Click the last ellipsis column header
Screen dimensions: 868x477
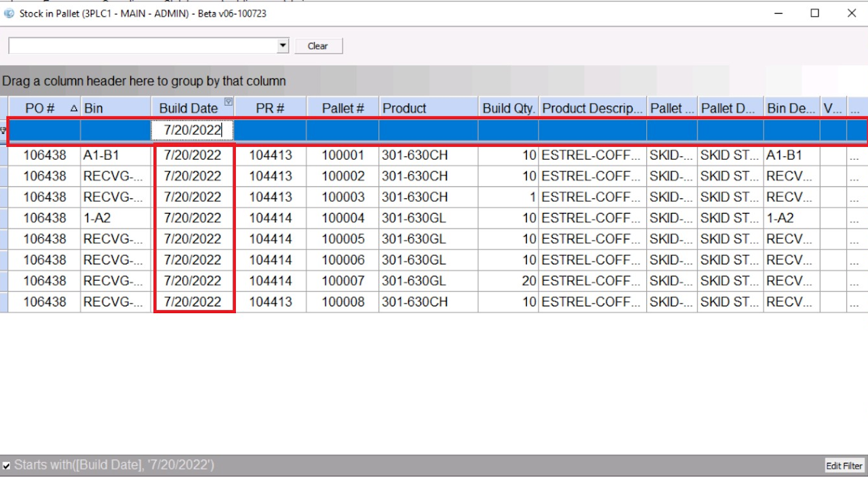coord(856,108)
